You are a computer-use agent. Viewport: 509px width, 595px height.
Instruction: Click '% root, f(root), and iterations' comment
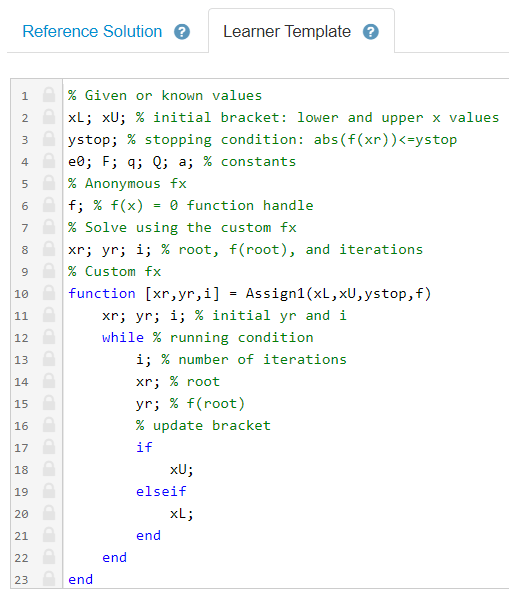[292, 250]
